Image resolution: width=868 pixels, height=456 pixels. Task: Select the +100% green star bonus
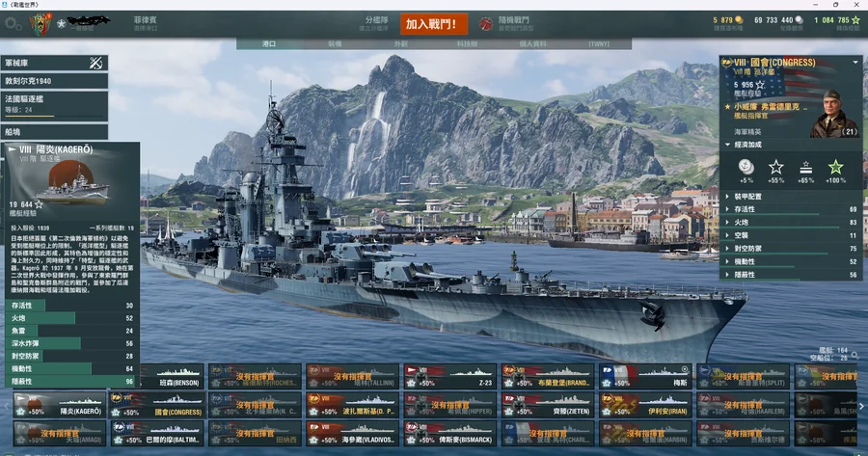835,167
